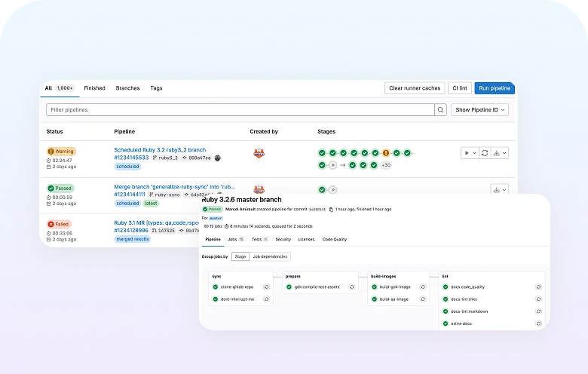
Task: Click the retry icon for gdk:compile-test-assets
Action: point(351,287)
